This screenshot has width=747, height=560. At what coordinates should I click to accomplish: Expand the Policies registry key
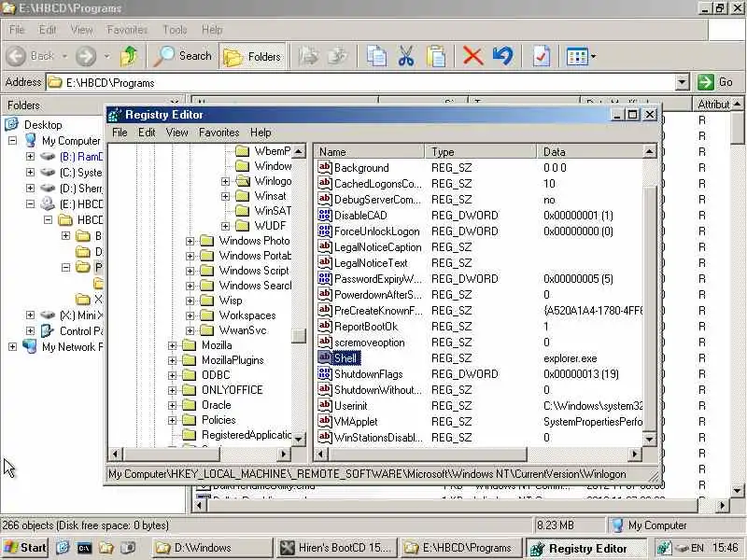click(x=172, y=421)
